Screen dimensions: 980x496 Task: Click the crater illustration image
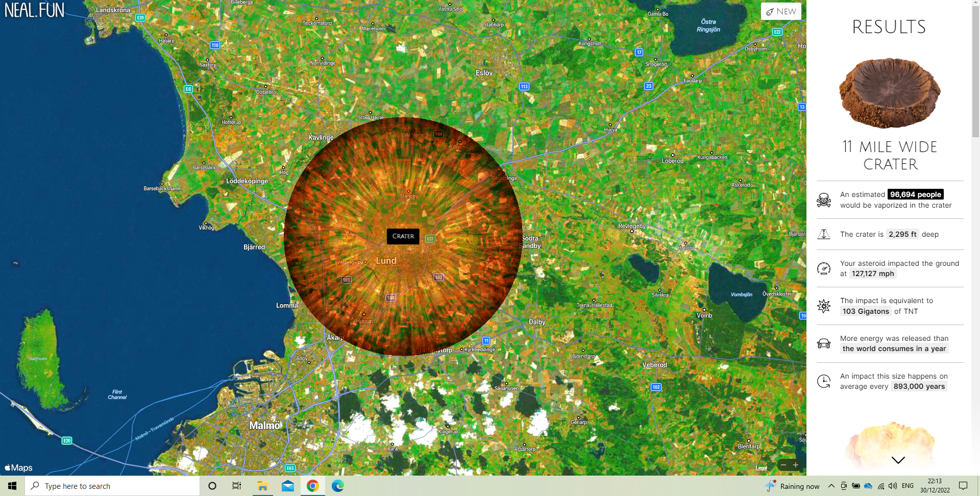(890, 93)
